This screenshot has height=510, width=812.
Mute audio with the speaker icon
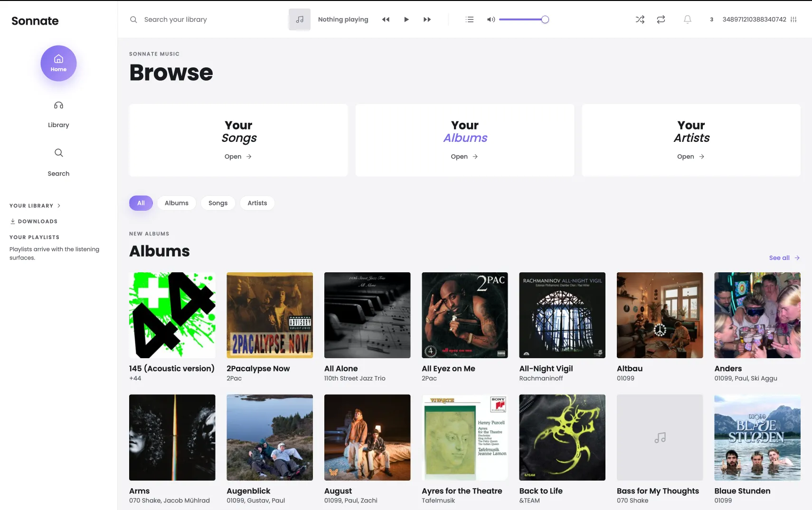pyautogui.click(x=491, y=19)
